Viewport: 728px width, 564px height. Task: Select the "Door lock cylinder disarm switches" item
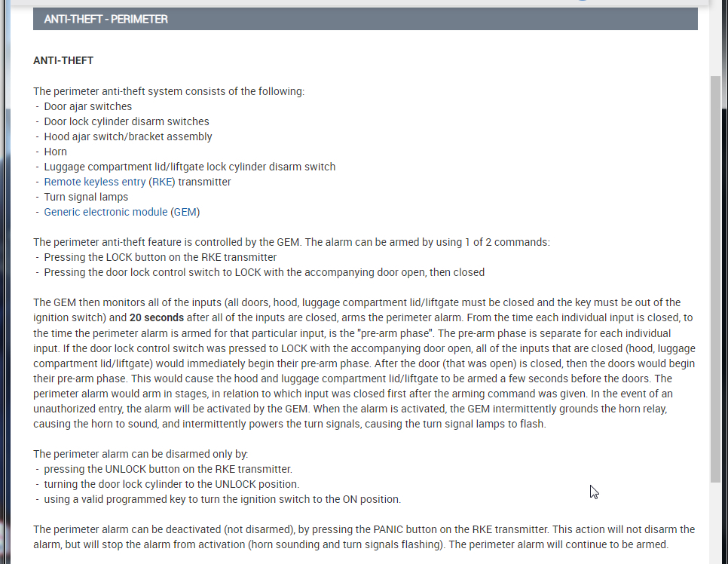(126, 121)
